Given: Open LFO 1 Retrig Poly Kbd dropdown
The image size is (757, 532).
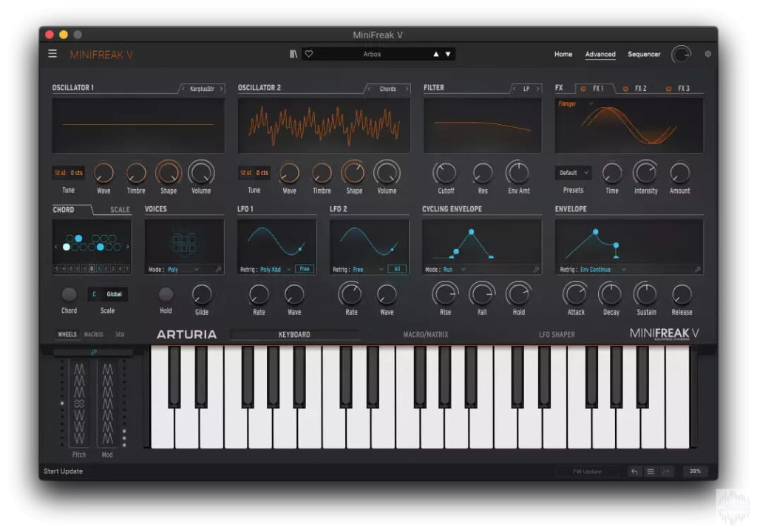Looking at the screenshot, I should 275,270.
